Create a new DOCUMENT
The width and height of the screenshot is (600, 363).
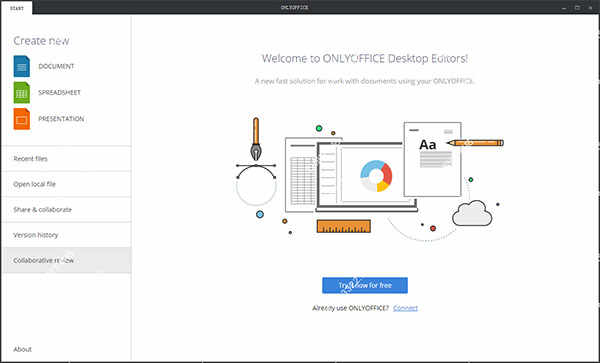[56, 66]
